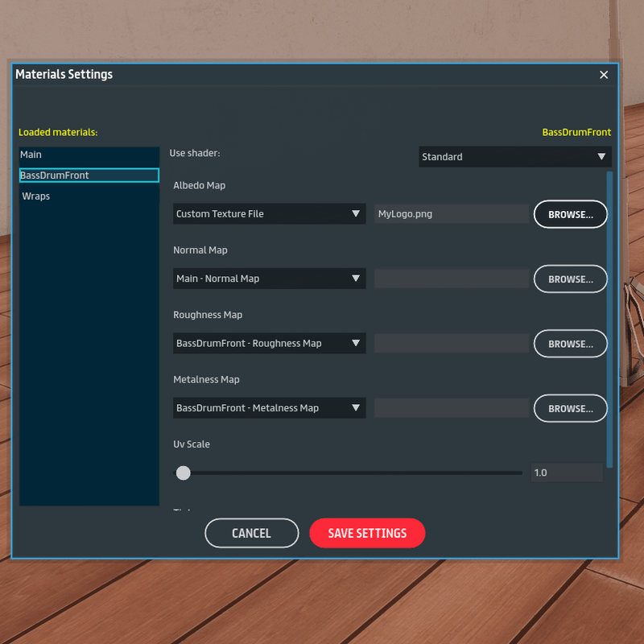Click the empty Normal Map file field

coord(451,279)
